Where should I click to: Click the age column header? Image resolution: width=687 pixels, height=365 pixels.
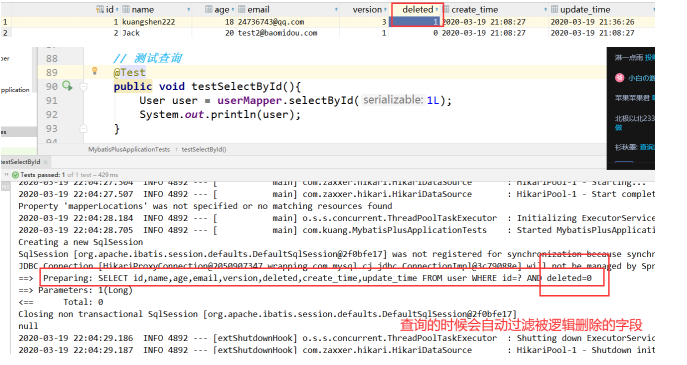[222, 10]
